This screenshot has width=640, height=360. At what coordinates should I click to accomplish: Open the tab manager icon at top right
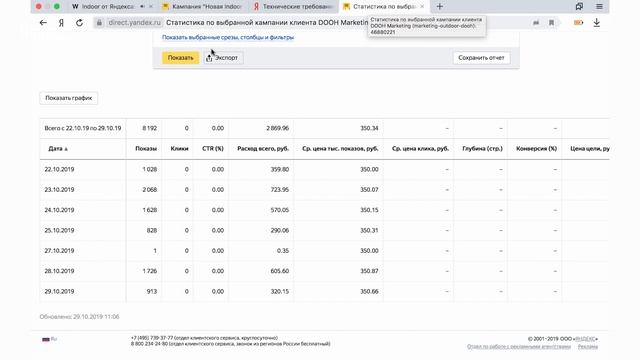pyautogui.click(x=579, y=7)
